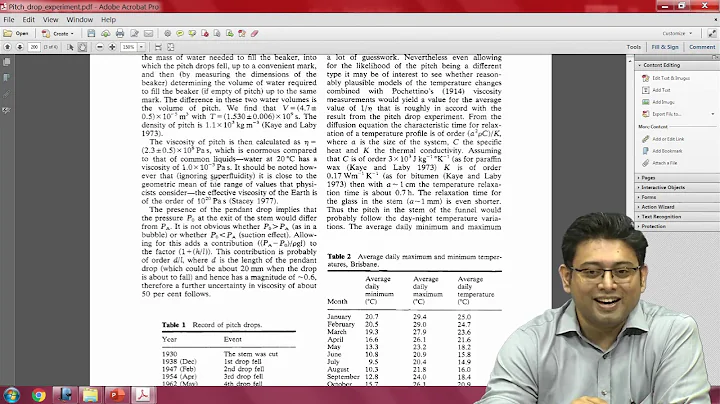Open the View menu
The height and width of the screenshot is (404, 720).
(51, 20)
